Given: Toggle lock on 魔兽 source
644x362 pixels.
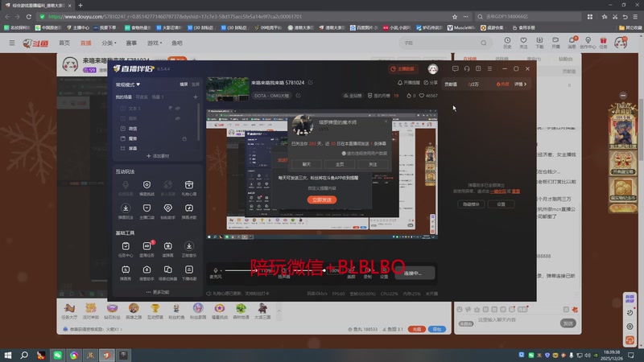Looking at the screenshot, I should (x=184, y=138).
